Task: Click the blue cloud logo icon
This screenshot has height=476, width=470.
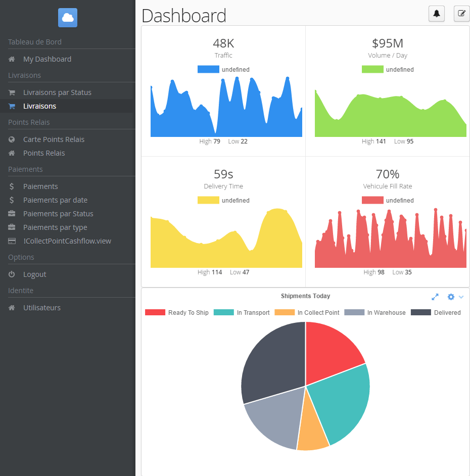Action: click(x=68, y=18)
